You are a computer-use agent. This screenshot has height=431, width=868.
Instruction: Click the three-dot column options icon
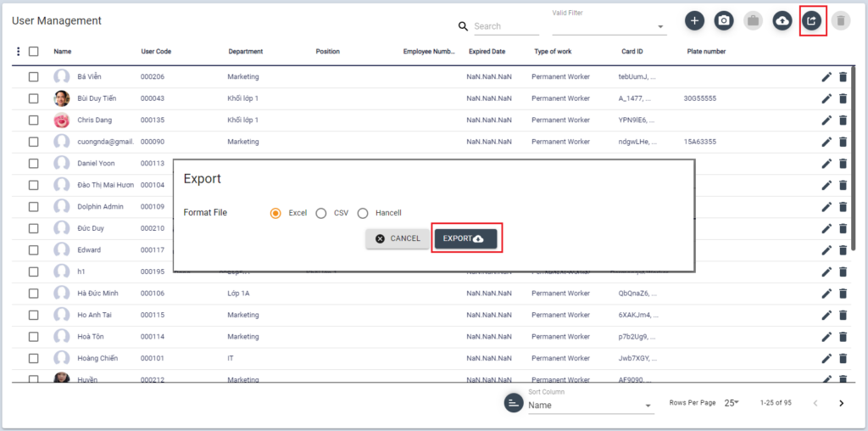tap(19, 52)
